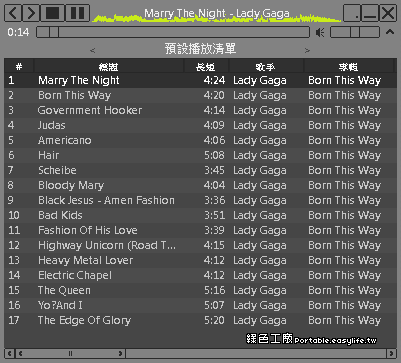Click the horizontal scrollbar thumb

pos(70,353)
